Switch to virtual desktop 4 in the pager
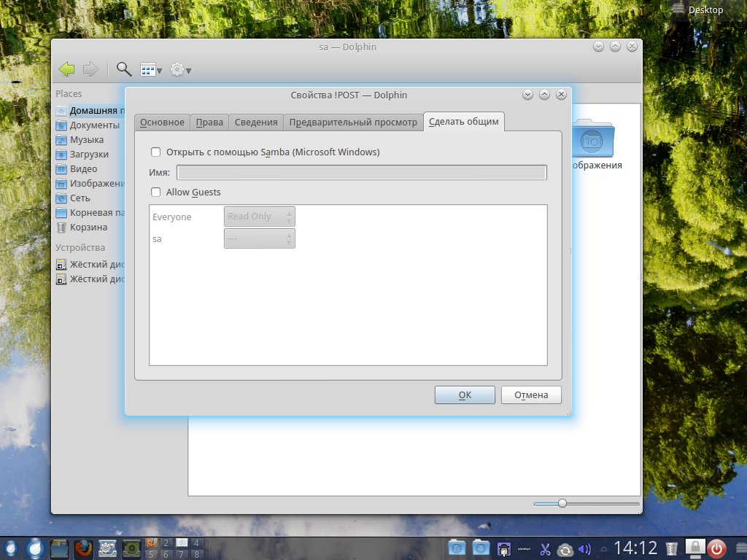This screenshot has width=747, height=560. click(x=196, y=542)
